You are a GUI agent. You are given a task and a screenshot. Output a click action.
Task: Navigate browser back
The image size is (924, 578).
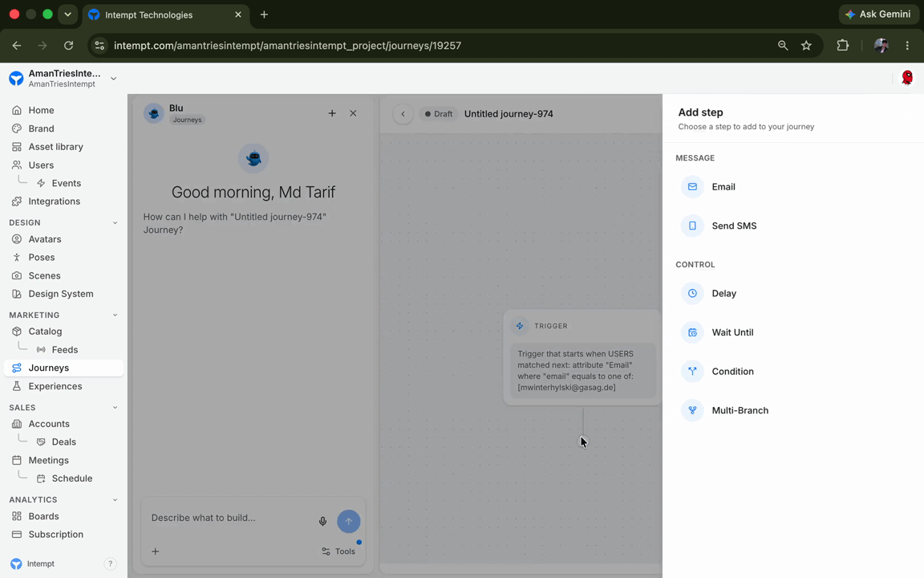(17, 46)
